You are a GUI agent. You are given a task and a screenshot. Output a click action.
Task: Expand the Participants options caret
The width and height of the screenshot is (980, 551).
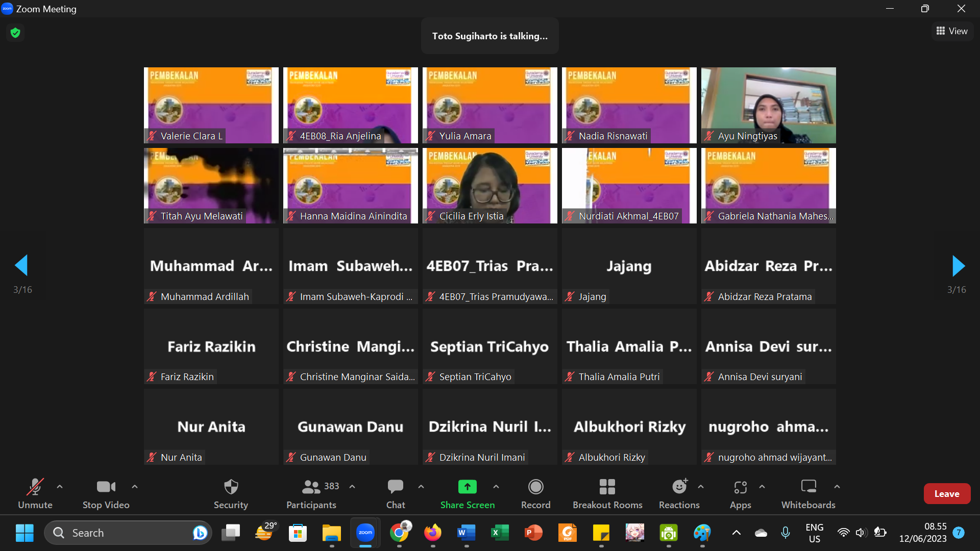pos(352,487)
